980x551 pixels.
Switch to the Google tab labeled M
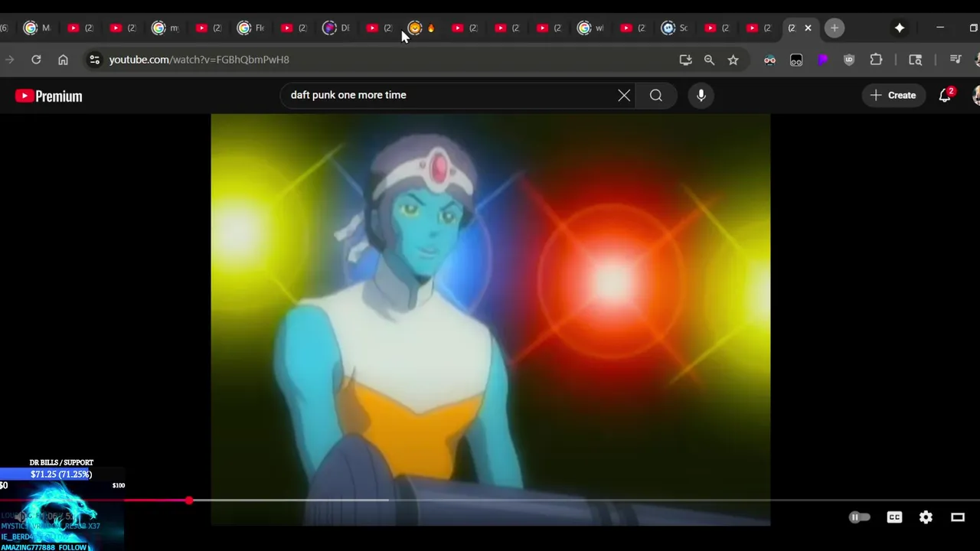(x=37, y=28)
